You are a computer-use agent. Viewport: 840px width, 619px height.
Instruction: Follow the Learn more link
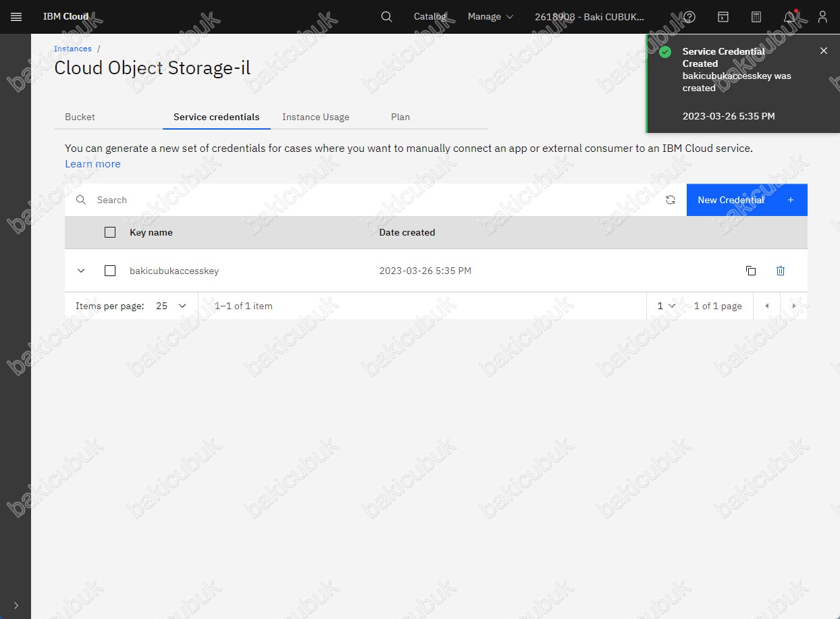coord(93,164)
